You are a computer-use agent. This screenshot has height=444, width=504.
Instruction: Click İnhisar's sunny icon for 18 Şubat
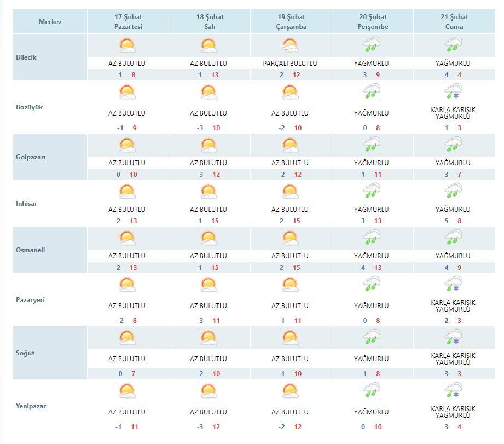click(x=209, y=192)
